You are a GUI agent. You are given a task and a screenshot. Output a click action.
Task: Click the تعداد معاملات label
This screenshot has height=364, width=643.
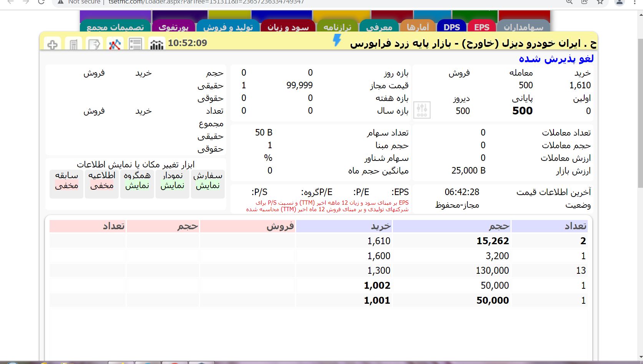566,132
